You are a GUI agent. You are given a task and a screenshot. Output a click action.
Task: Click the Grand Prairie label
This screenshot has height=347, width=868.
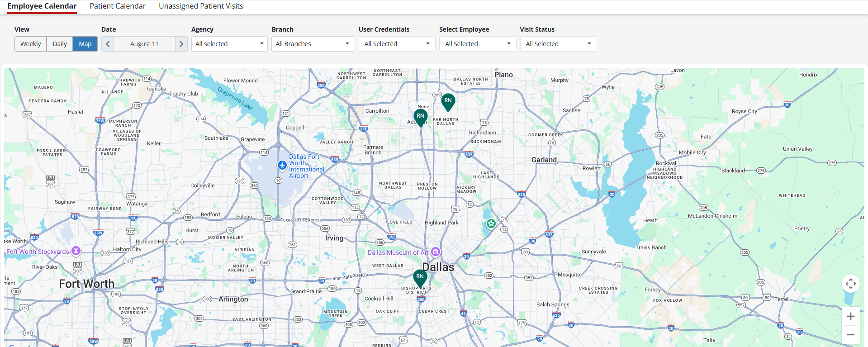(306, 291)
